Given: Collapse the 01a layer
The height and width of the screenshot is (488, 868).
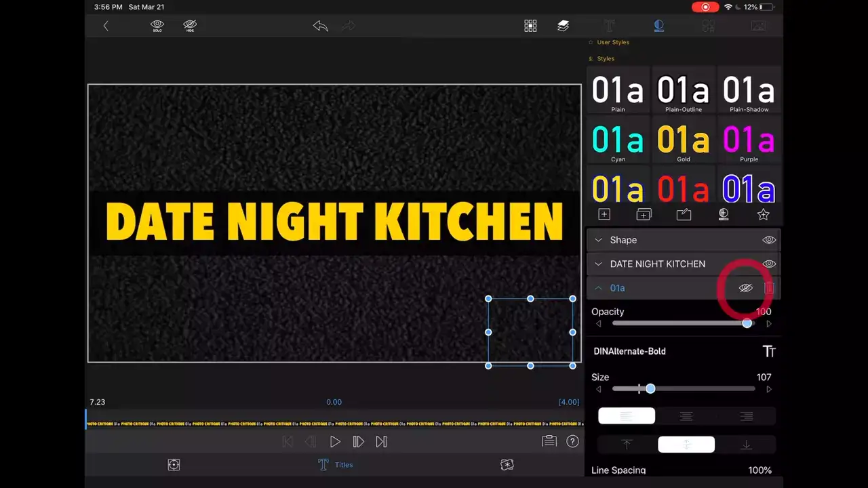Looking at the screenshot, I should tap(598, 288).
